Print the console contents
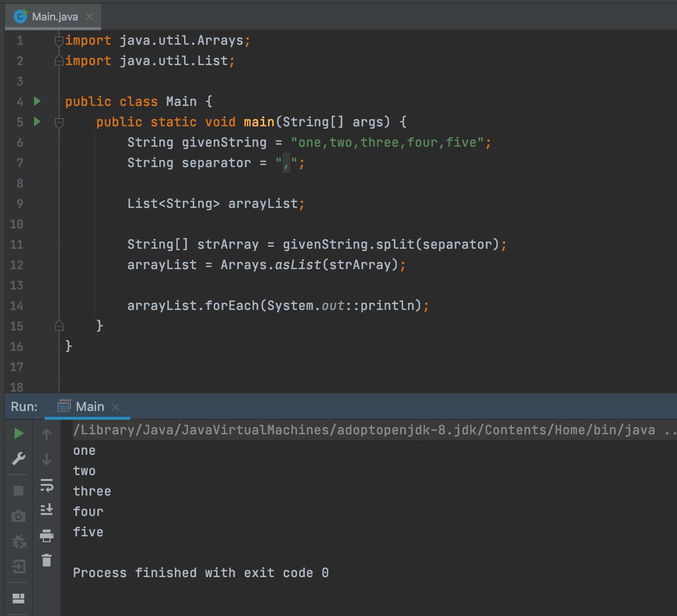Image resolution: width=677 pixels, height=616 pixels. pyautogui.click(x=47, y=535)
